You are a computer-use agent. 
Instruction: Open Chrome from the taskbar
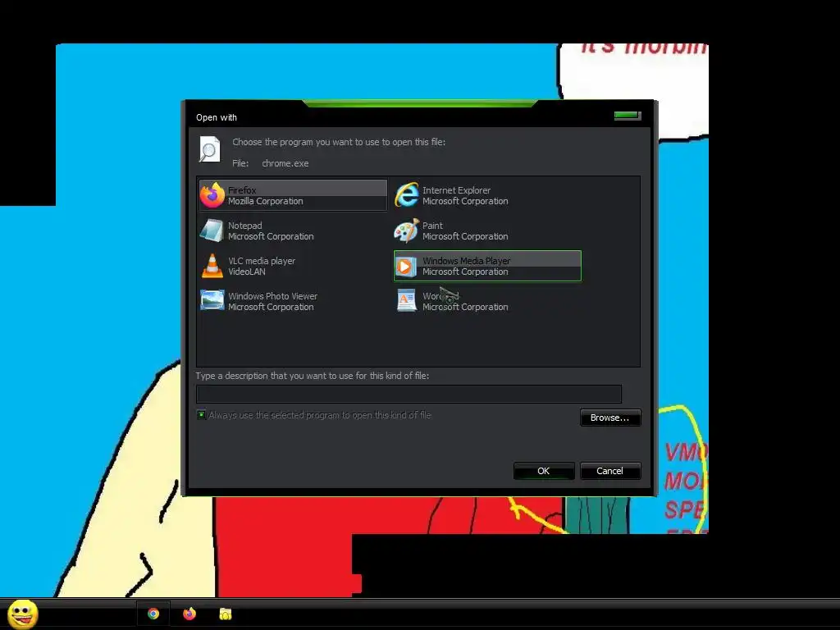point(153,614)
